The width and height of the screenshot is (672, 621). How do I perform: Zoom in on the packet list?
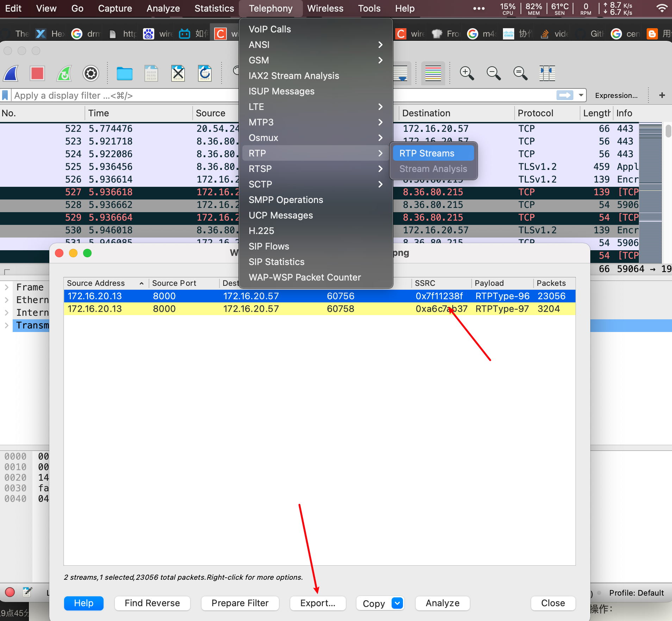467,73
